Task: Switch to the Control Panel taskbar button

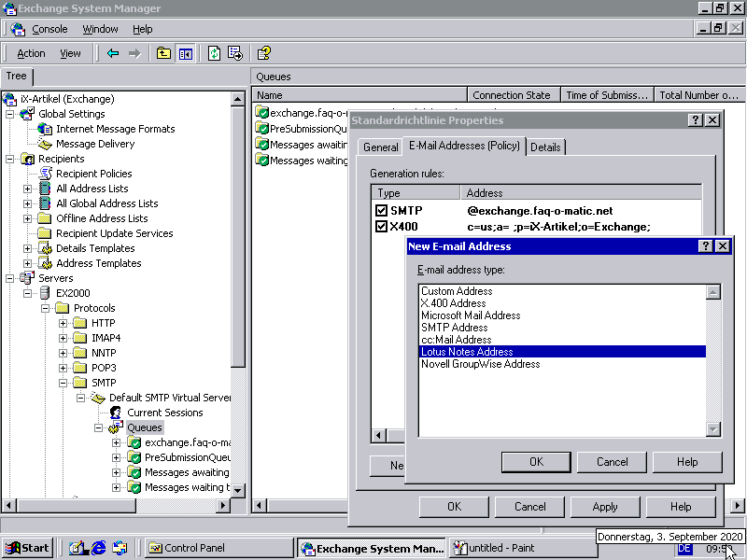Action: [219, 548]
